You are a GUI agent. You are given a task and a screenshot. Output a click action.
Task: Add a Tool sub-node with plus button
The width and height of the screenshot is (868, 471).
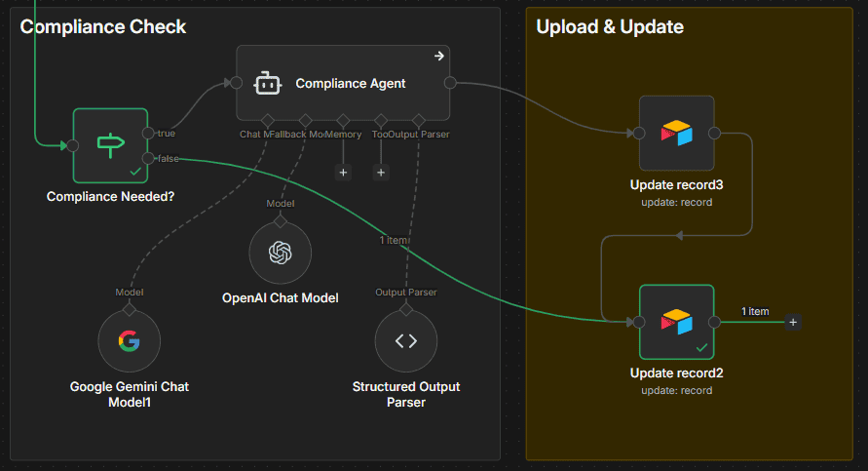[381, 173]
